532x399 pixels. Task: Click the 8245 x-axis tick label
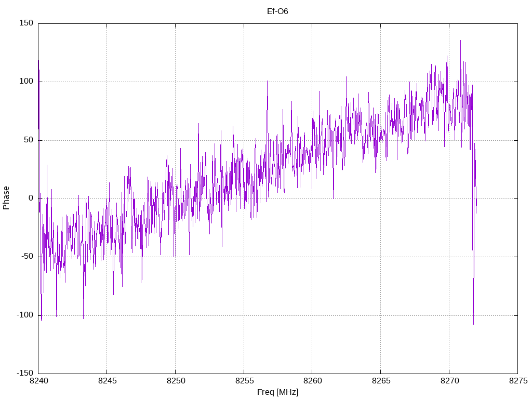(x=107, y=381)
